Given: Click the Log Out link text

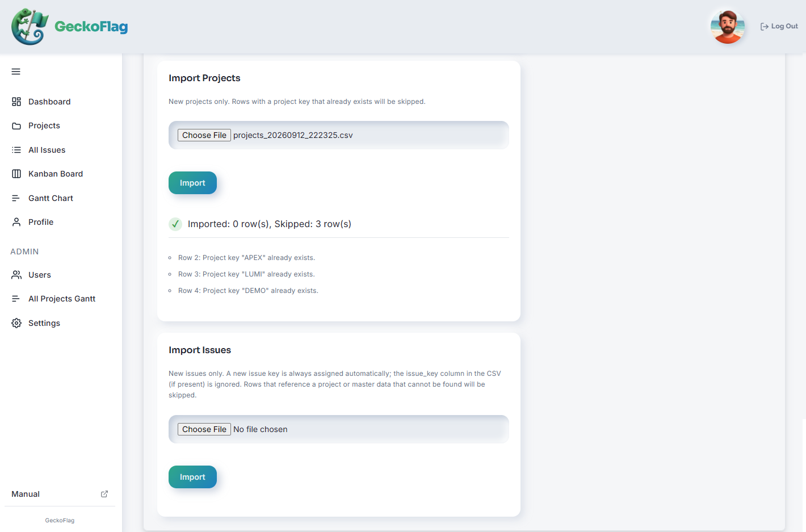Looking at the screenshot, I should 784,26.
